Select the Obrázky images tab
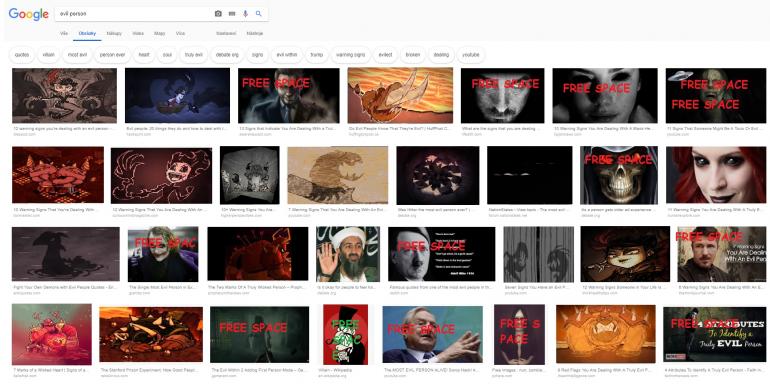This screenshot has width=770, height=384. (x=87, y=33)
